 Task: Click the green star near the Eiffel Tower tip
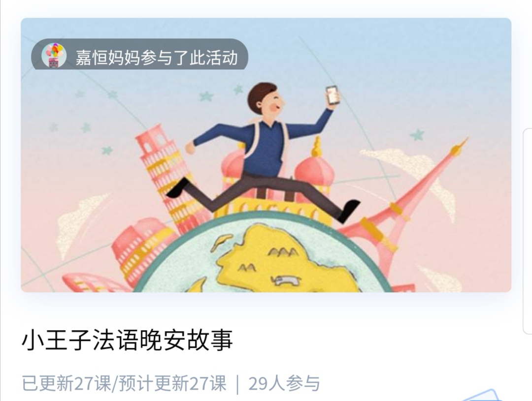tap(417, 135)
